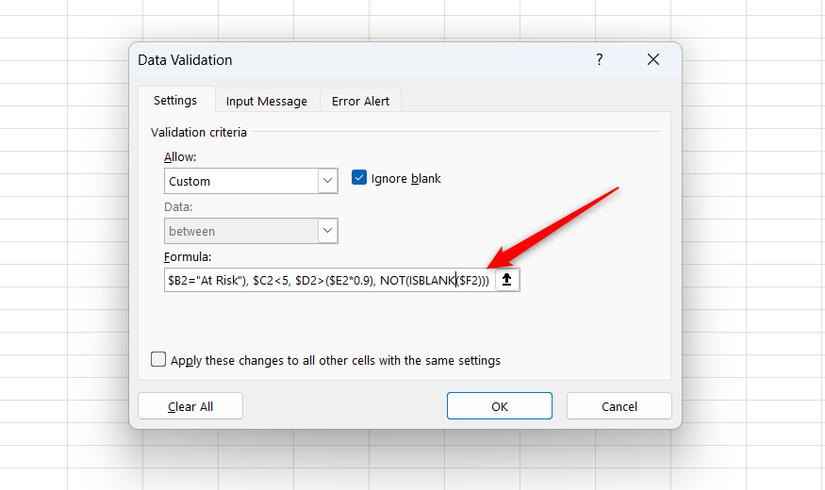Click inside the Formula input field

pyautogui.click(x=329, y=280)
